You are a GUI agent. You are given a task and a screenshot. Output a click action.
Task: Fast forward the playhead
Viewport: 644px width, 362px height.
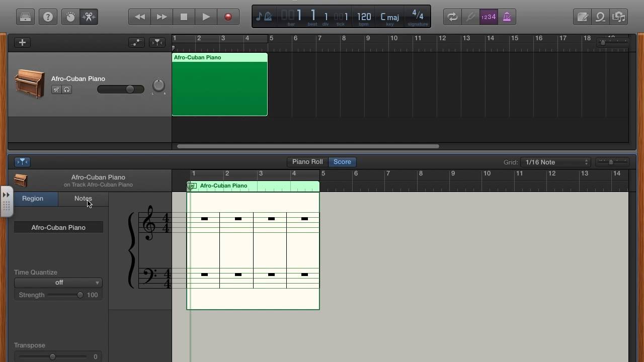(x=162, y=17)
